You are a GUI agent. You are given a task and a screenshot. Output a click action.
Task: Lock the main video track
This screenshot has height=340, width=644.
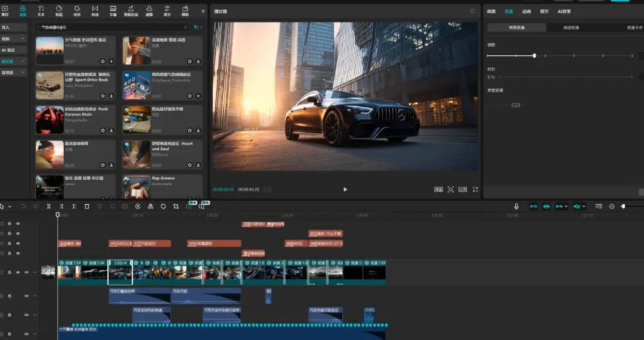(x=10, y=272)
